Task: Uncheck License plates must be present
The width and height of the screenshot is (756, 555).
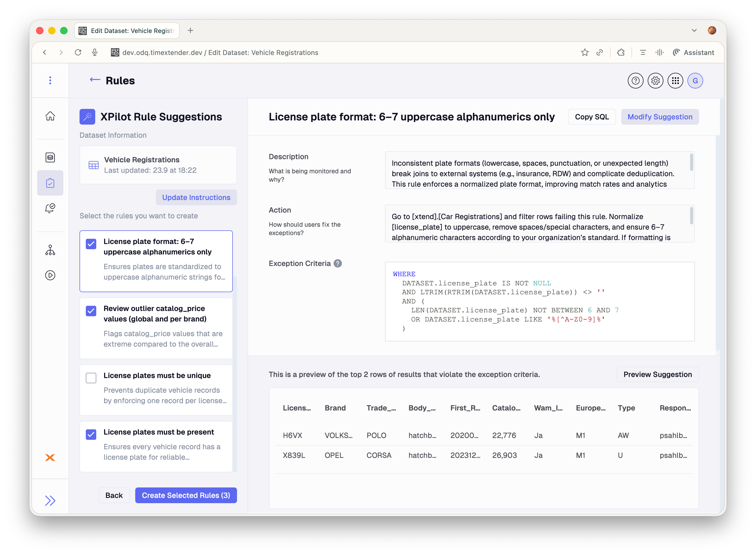Action: click(91, 434)
